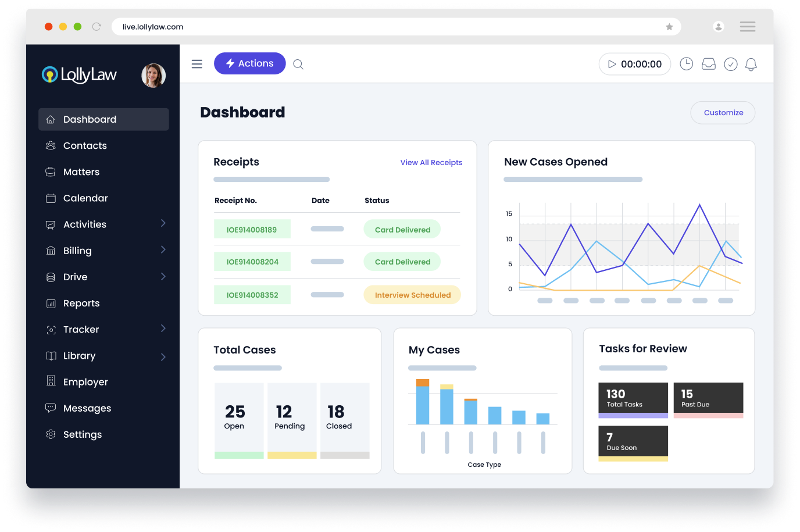The image size is (800, 532).
Task: Open the inbox tray icon
Action: 708,65
